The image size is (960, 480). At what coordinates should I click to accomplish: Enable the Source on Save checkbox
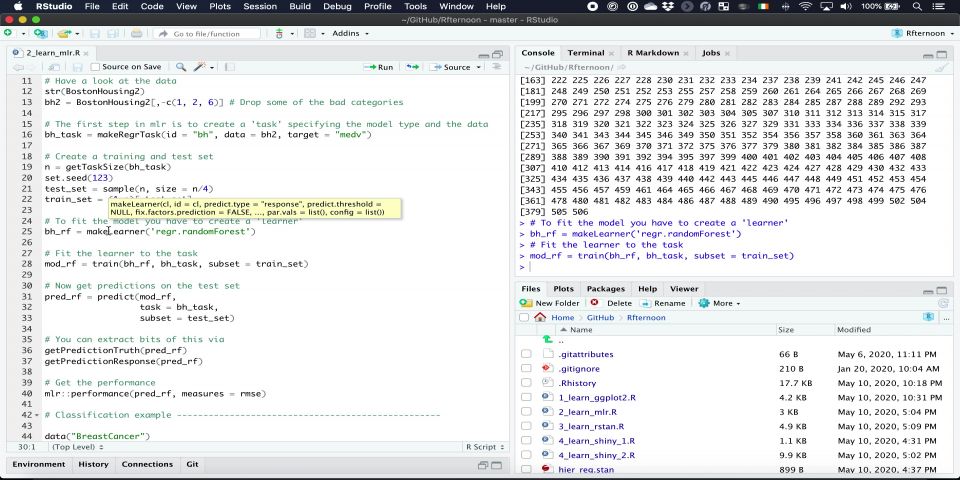(x=96, y=67)
